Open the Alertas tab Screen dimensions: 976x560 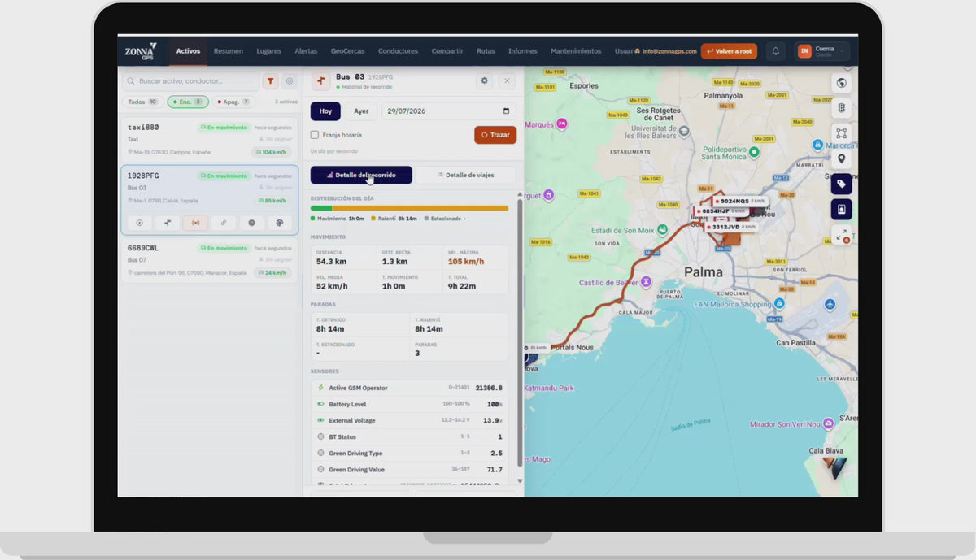click(306, 51)
